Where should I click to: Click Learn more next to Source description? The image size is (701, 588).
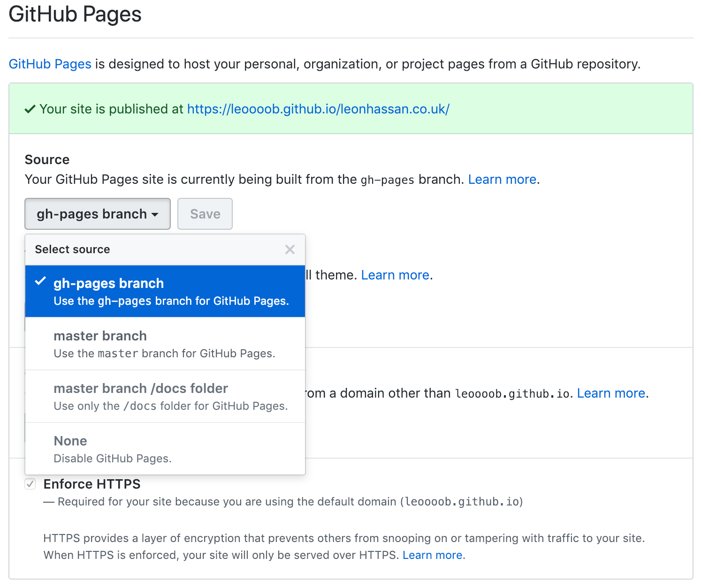(x=502, y=180)
